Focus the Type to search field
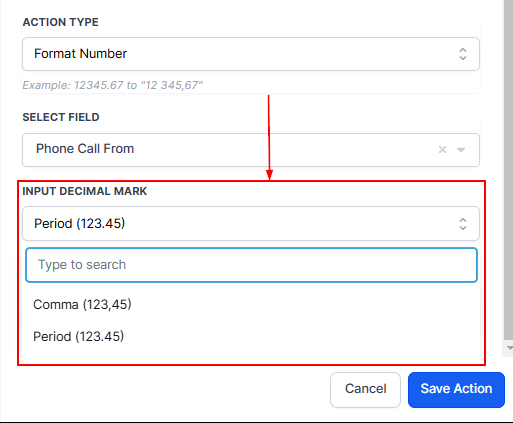 (x=251, y=265)
